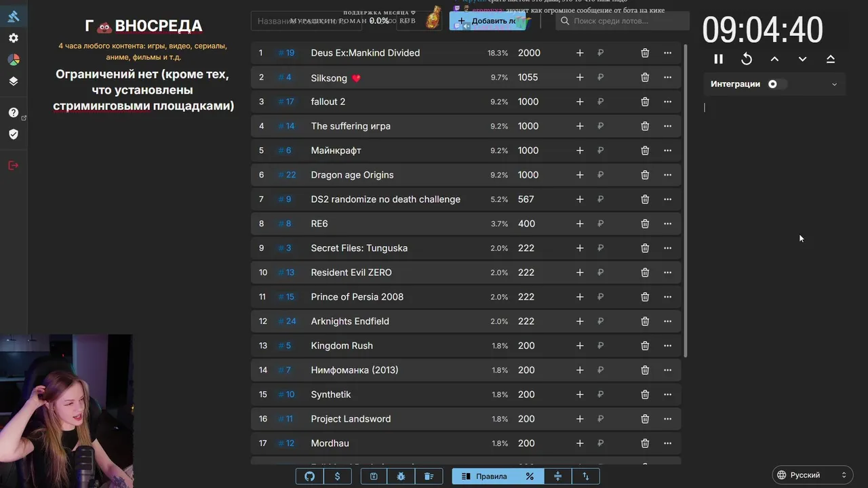This screenshot has height=488, width=868.
Task: Open the layers stack sidebar icon
Action: point(14,81)
